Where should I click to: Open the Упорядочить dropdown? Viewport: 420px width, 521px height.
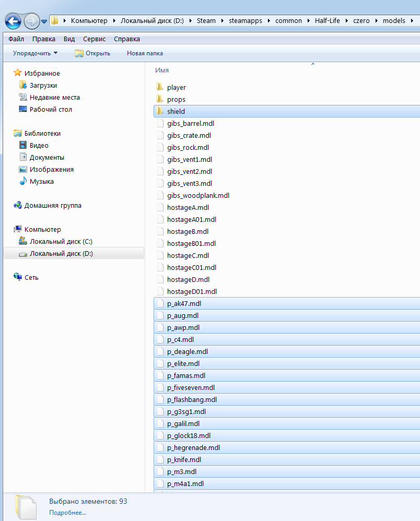click(x=35, y=53)
